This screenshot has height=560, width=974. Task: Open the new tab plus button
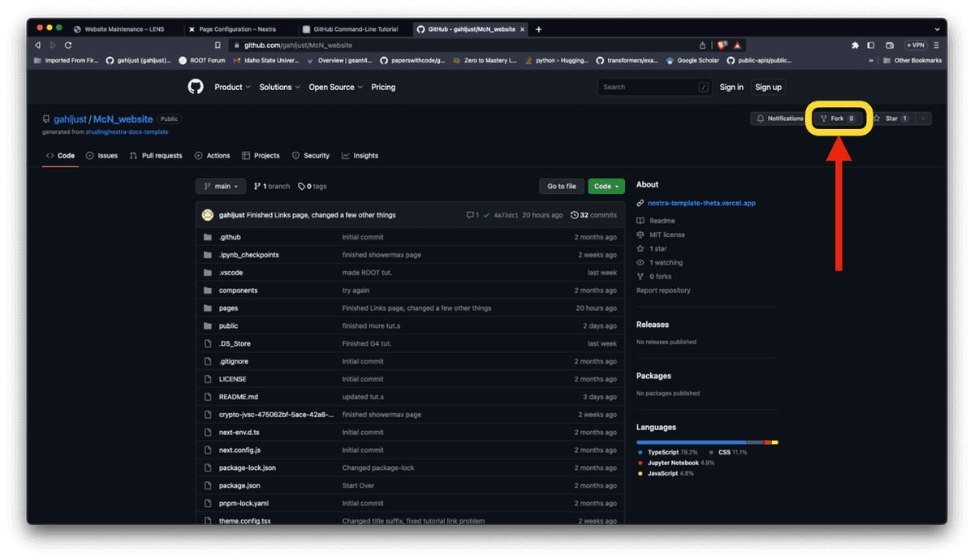538,29
